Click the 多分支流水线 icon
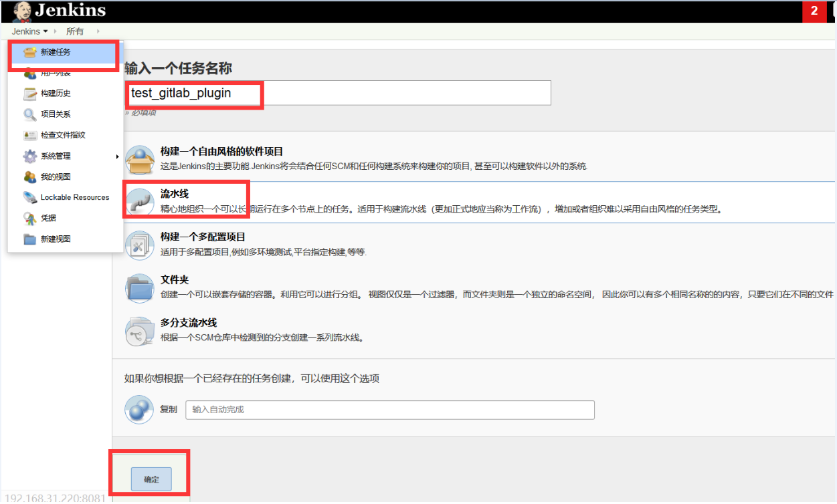Image resolution: width=837 pixels, height=504 pixels. pyautogui.click(x=139, y=331)
